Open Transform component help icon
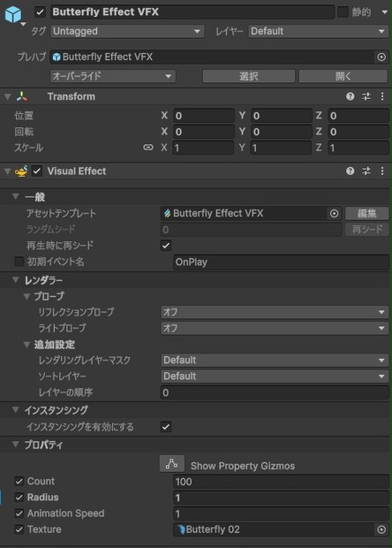 pyautogui.click(x=351, y=96)
